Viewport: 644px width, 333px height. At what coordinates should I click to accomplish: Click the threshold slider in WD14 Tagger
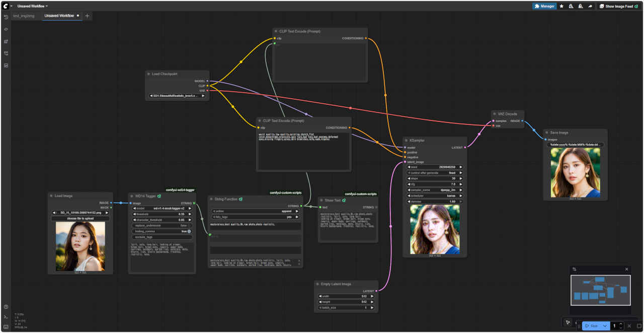tap(161, 214)
